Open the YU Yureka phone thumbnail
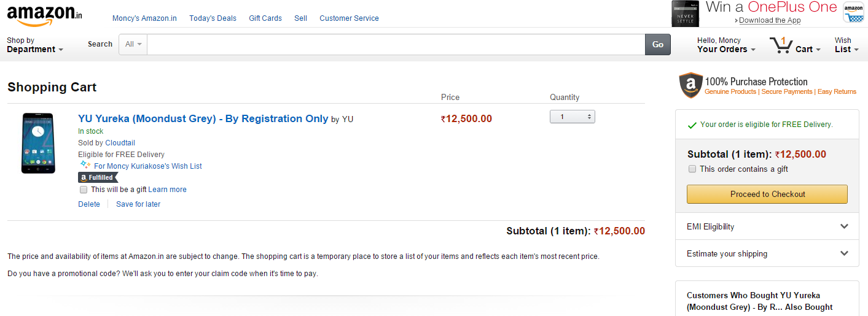Viewport: 868px width, 316px height. pos(37,143)
